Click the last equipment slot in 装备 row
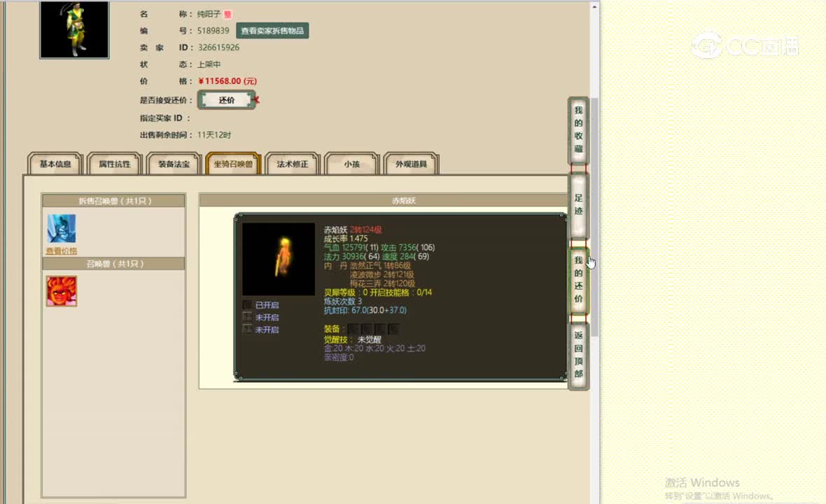This screenshot has height=504, width=826. point(393,329)
